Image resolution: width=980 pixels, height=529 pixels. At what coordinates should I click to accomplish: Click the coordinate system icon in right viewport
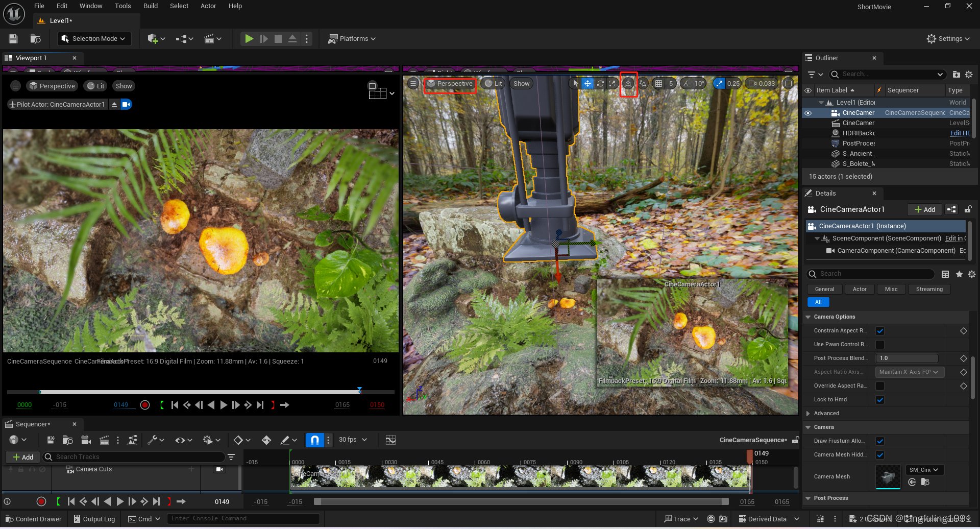628,83
